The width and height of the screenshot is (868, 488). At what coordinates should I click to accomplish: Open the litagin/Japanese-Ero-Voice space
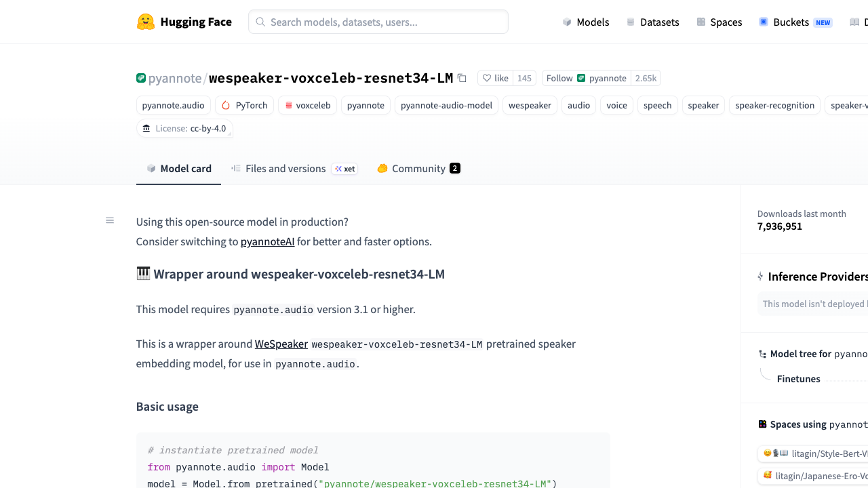(x=814, y=476)
